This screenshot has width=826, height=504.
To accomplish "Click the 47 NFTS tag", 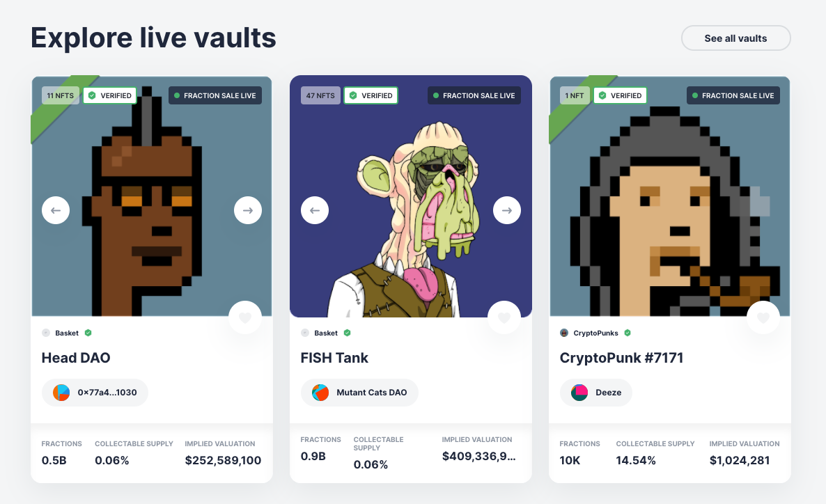I will point(320,95).
